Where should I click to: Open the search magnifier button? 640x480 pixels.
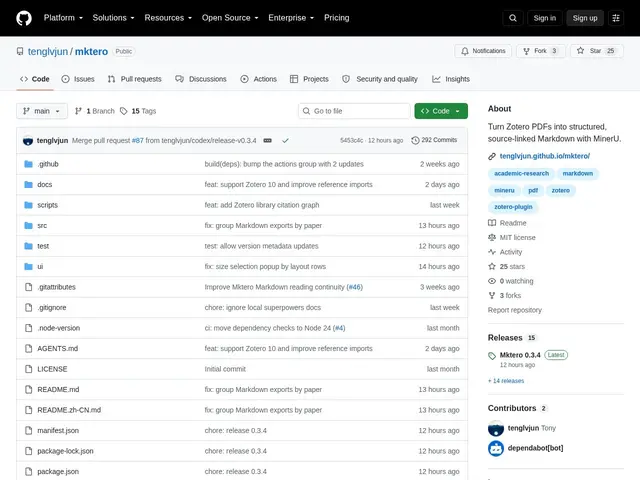[x=513, y=18]
